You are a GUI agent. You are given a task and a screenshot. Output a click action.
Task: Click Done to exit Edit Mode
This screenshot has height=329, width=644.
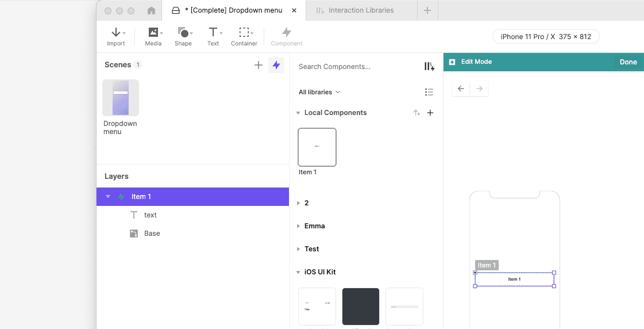coord(628,62)
